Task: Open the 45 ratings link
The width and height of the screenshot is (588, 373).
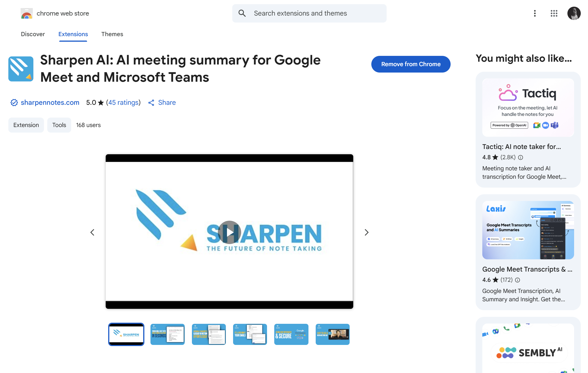Action: point(123,103)
